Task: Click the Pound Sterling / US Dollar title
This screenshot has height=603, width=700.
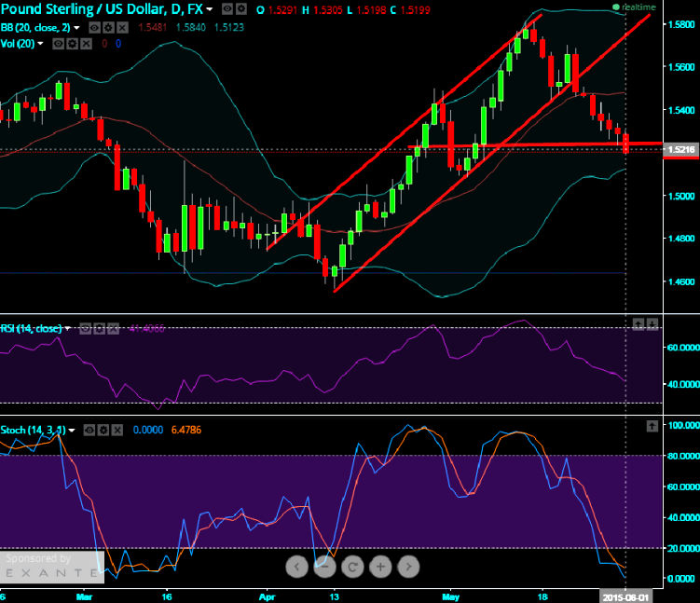Action: [x=102, y=9]
